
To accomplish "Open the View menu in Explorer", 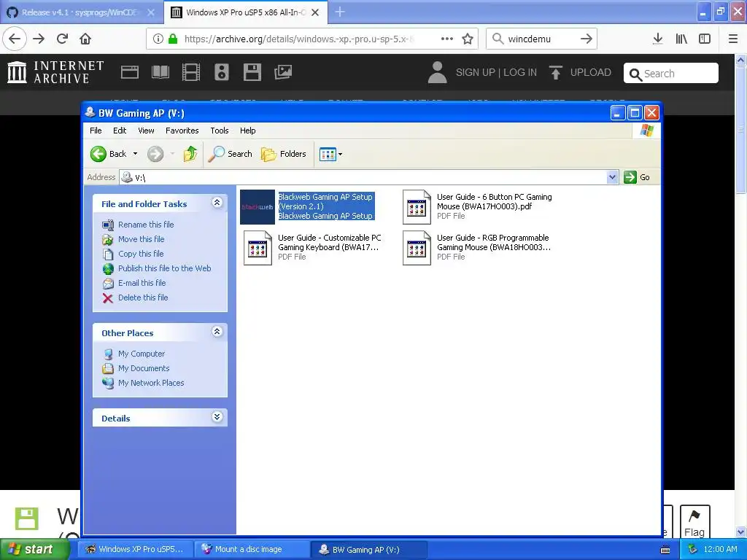I will pos(146,131).
